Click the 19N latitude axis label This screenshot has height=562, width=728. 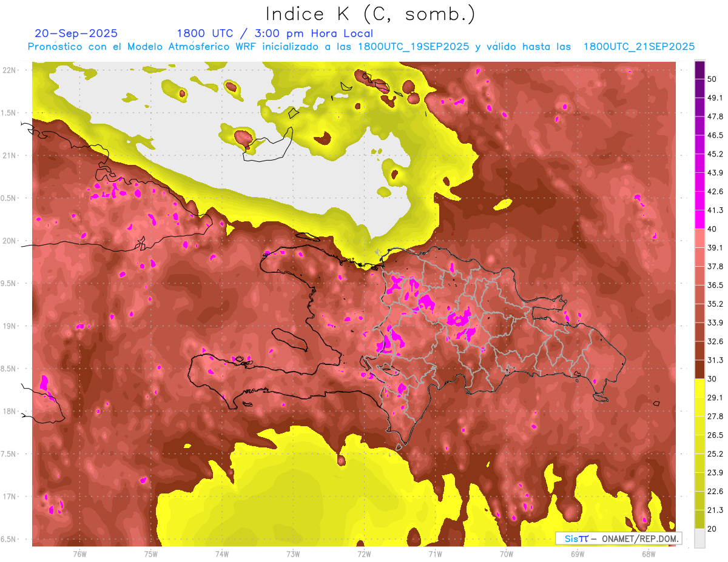(10, 326)
